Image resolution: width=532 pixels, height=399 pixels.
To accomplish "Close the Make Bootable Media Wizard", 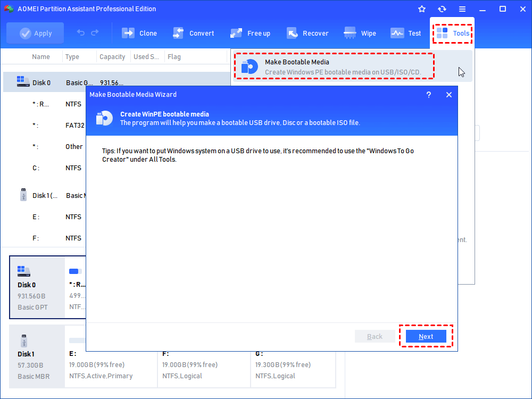I will pyautogui.click(x=449, y=95).
